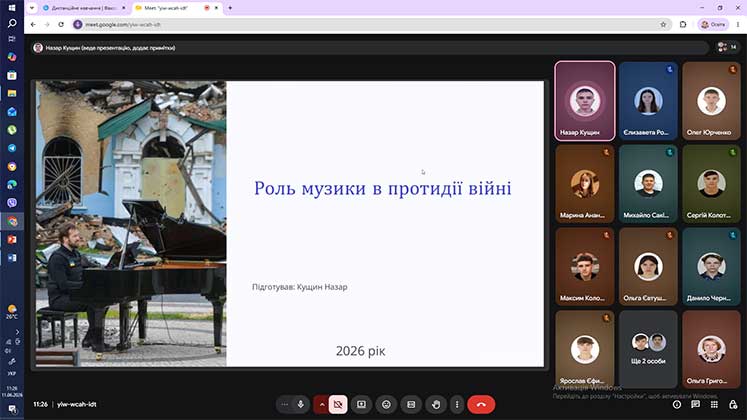
Task: Go back in browser
Action: (x=33, y=24)
